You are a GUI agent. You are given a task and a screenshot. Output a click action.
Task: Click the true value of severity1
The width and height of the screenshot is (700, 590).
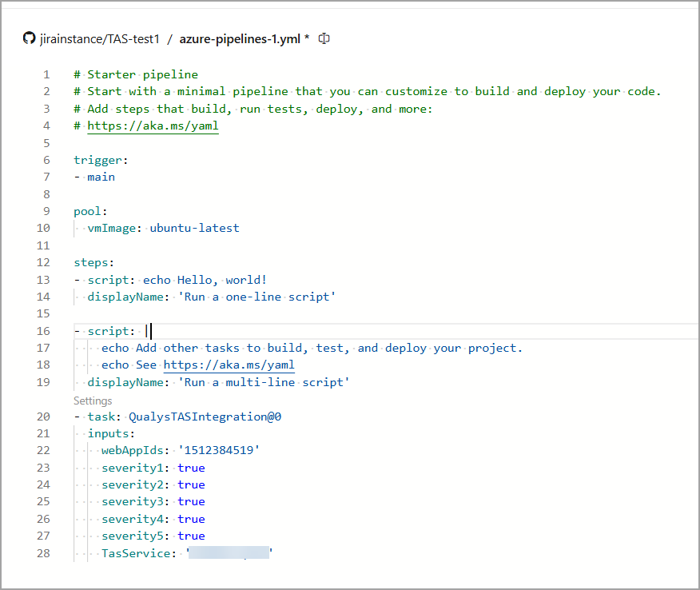[x=191, y=468]
